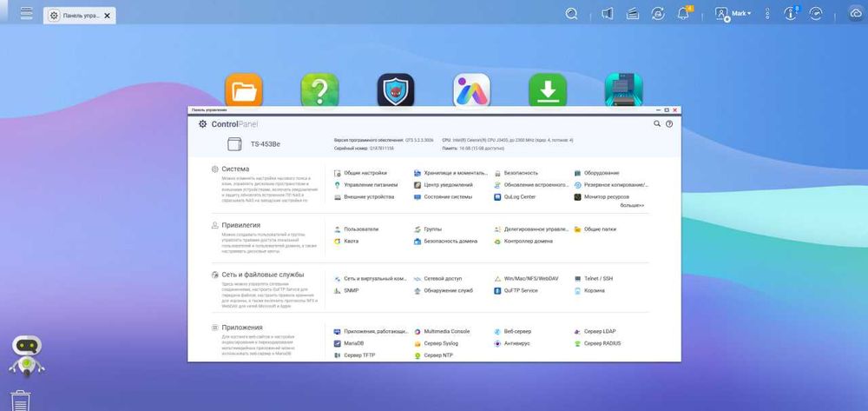The width and height of the screenshot is (868, 411).
Task: Open Группы settings
Action: tap(428, 229)
